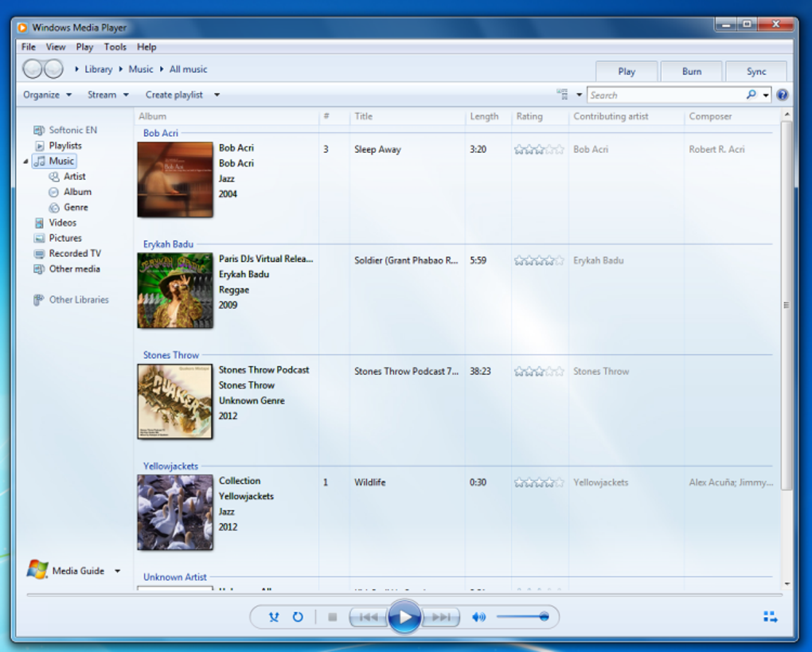Click the Other media icon
The image size is (812, 652).
coord(39,269)
